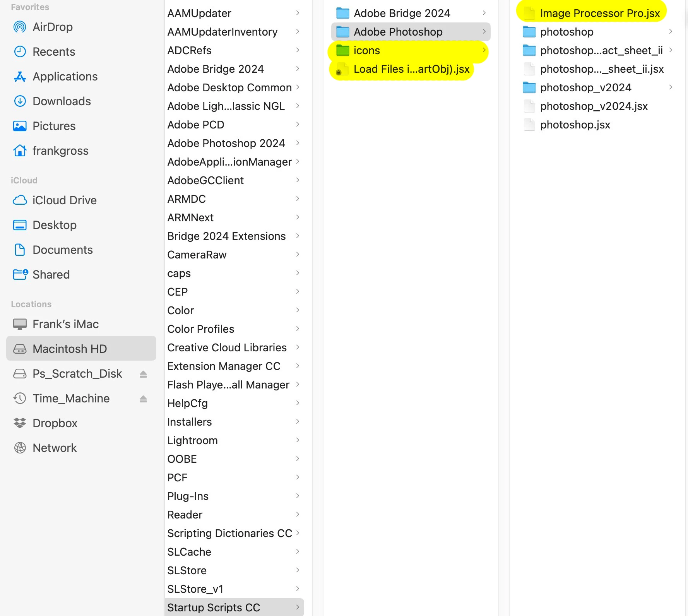Click the Time_Machine clock icon
This screenshot has width=688, height=616.
pyautogui.click(x=20, y=399)
